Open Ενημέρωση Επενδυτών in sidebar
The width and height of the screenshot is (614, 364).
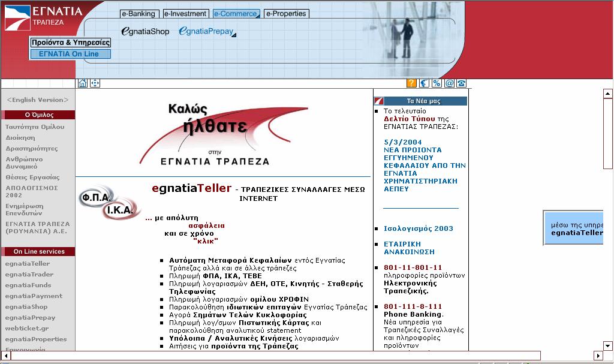(24, 210)
